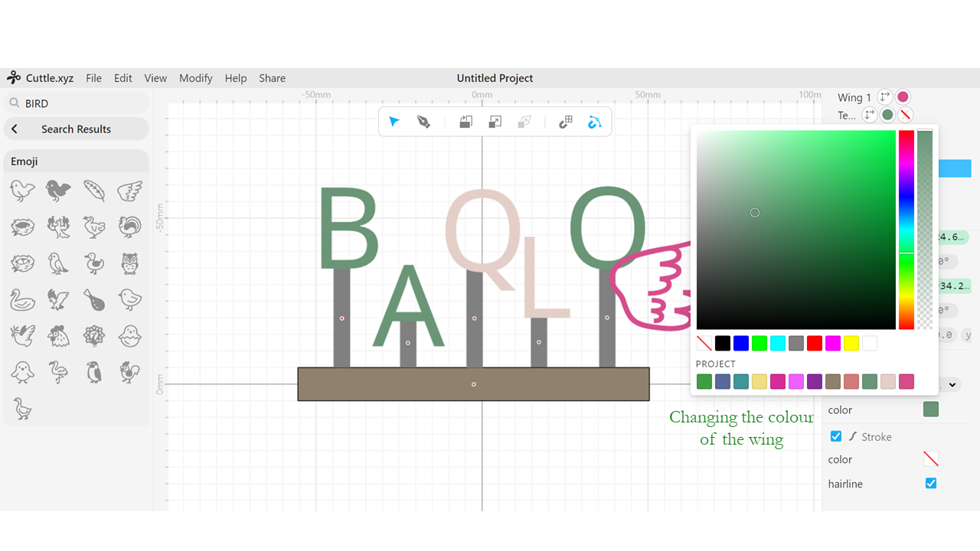Insert the penguin emoji
The width and height of the screenshot is (980, 551).
click(x=94, y=372)
